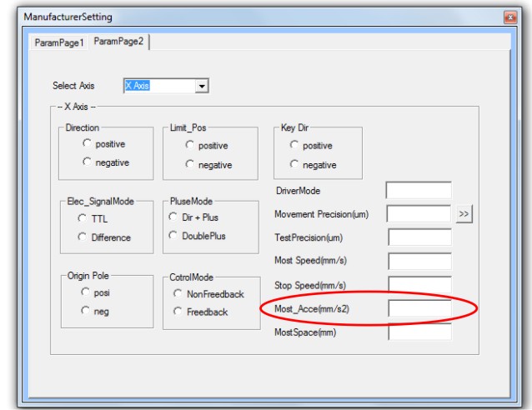Viewport: 532px width, 410px height.
Task: Click the Most Speed(mm/s) text box
Action: pos(419,262)
